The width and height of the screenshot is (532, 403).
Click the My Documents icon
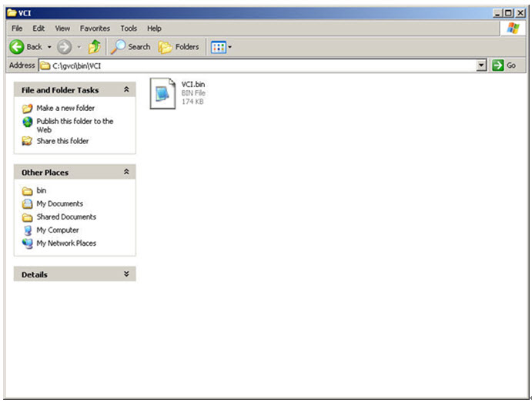point(27,203)
